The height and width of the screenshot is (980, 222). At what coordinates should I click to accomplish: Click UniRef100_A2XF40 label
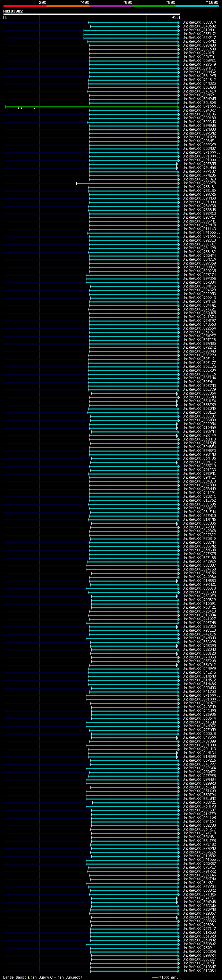pyautogui.click(x=199, y=436)
